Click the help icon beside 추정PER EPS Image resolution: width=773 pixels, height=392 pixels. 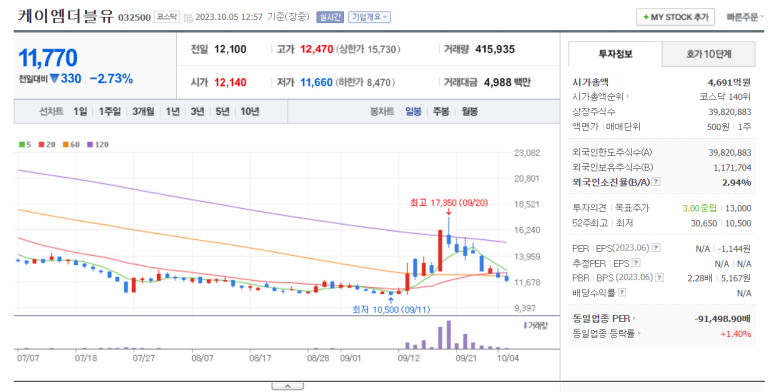tap(636, 262)
